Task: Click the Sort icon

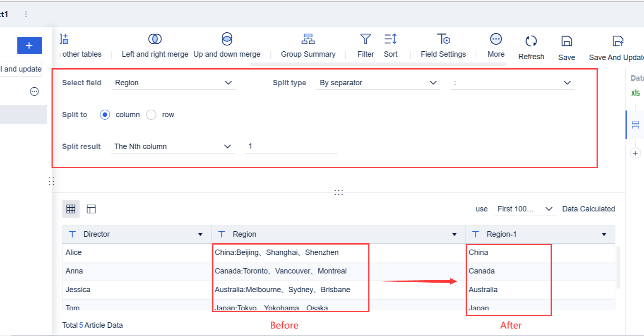Action: [x=390, y=39]
